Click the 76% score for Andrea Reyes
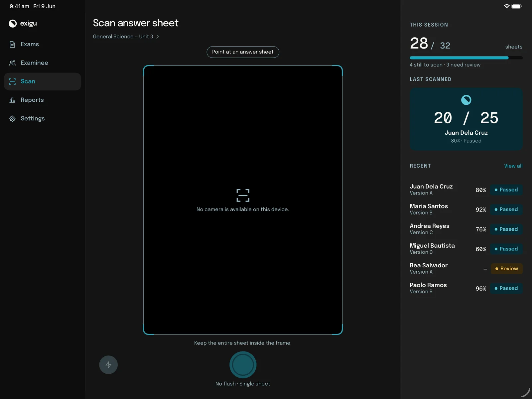 481,229
